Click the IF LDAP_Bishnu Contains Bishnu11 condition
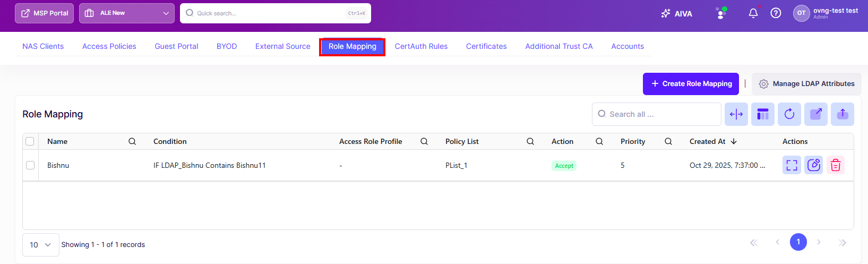This screenshot has height=264, width=868. click(x=210, y=165)
